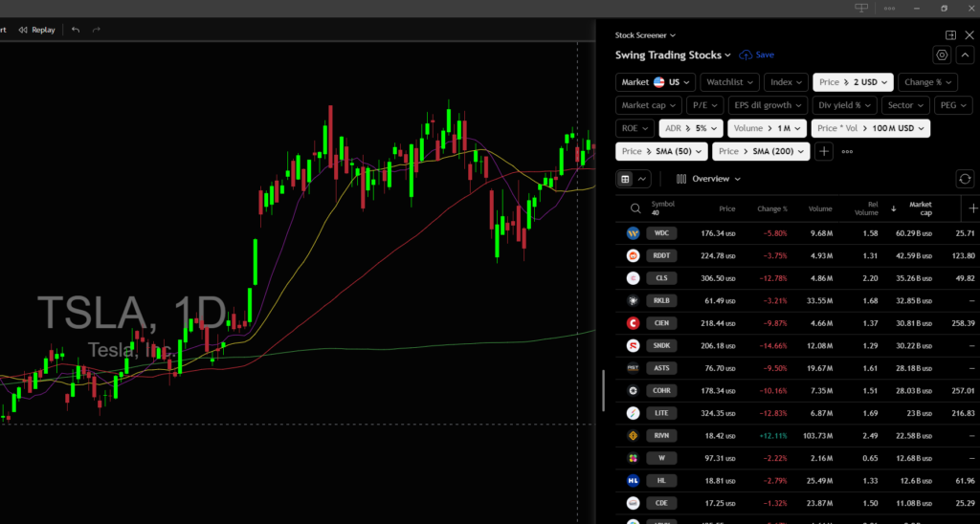Open the Div yield % filter
Viewport: 980px width, 524px height.
pos(844,105)
